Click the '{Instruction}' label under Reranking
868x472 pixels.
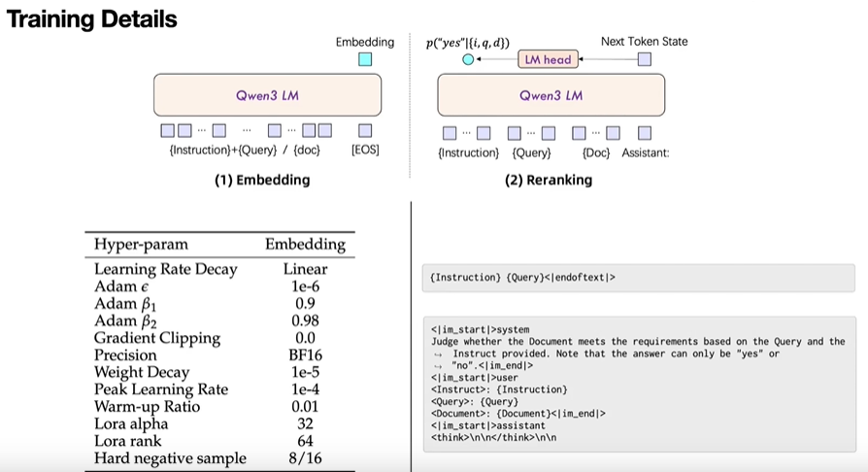click(468, 152)
